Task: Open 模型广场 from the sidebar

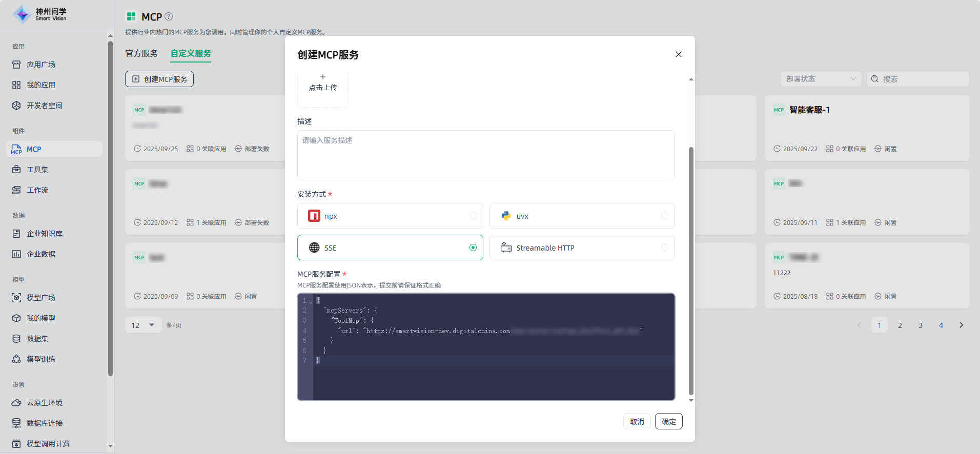Action: pos(40,298)
